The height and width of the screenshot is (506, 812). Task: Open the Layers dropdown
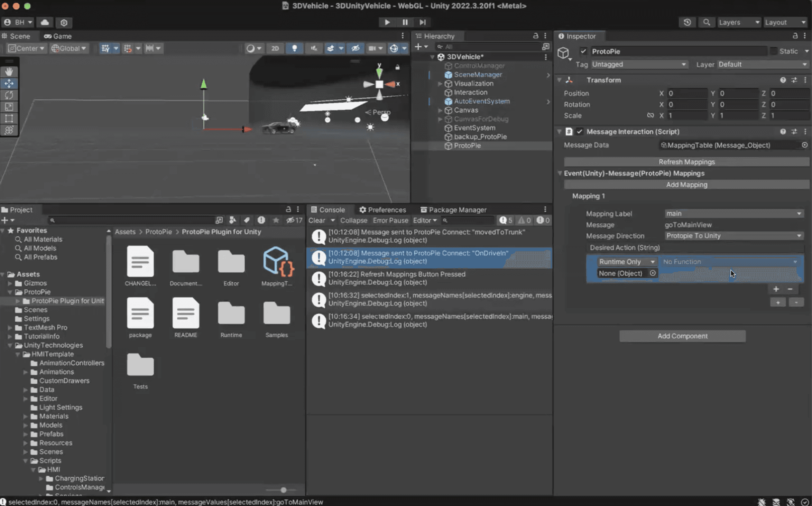coord(739,22)
